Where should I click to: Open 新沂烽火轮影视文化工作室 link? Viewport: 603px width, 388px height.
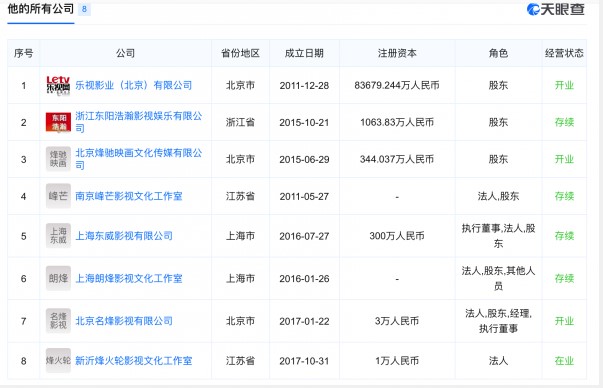click(x=133, y=361)
